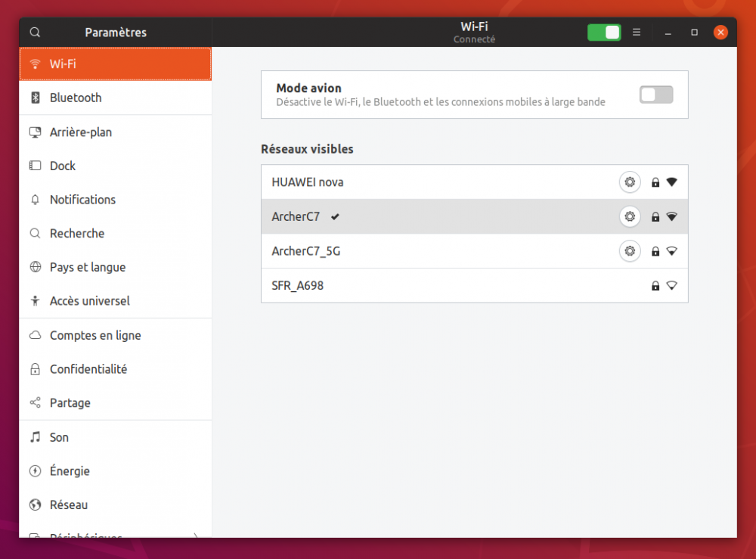
Task: Open settings gear for ArcherC7_5G network
Action: pos(629,250)
